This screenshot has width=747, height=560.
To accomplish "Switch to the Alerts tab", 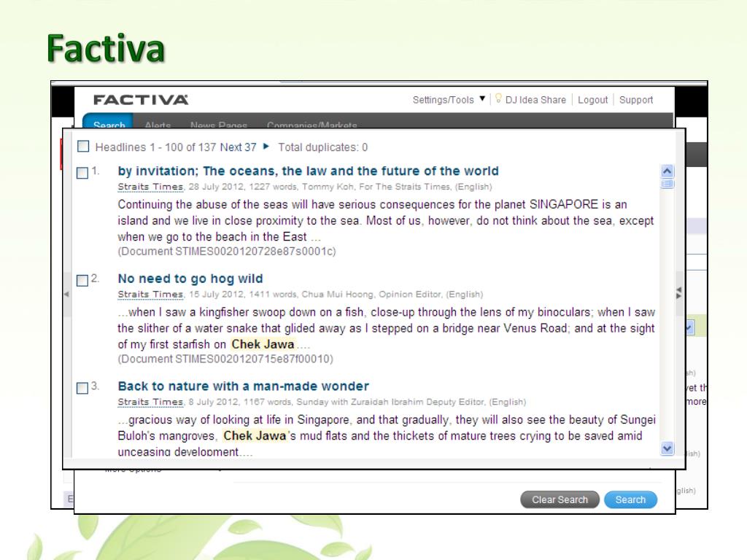I will [158, 125].
